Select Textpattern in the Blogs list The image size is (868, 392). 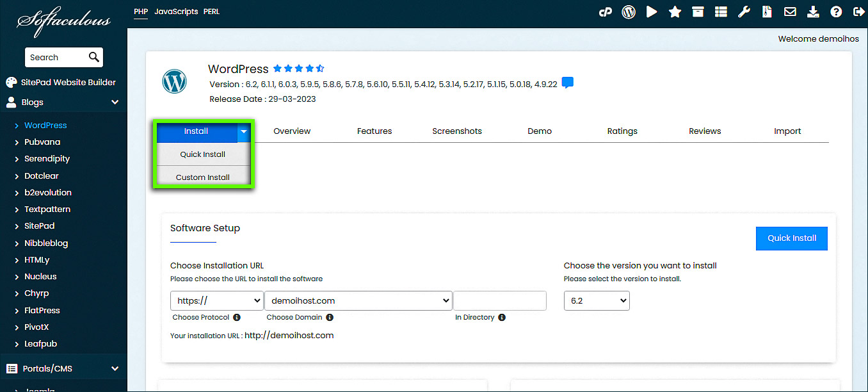(x=47, y=209)
